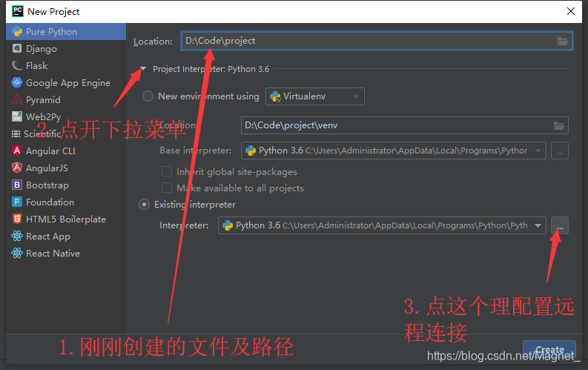Click the Base interpreter ellipsis button
Screen dimensions: 588x370
click(560, 151)
